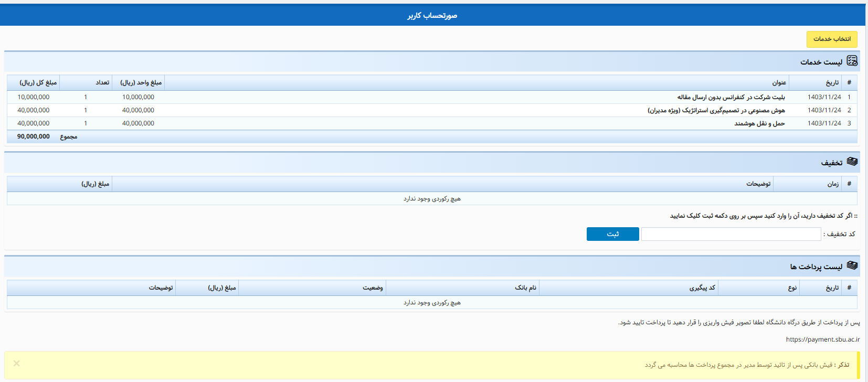Click the وضعیت column header in payments
This screenshot has height=382, width=868.
373,288
